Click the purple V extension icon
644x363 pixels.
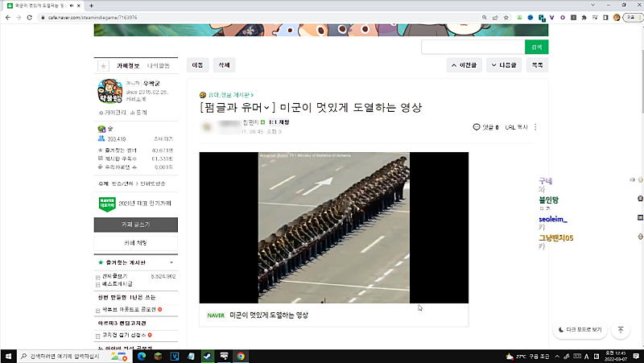552,18
